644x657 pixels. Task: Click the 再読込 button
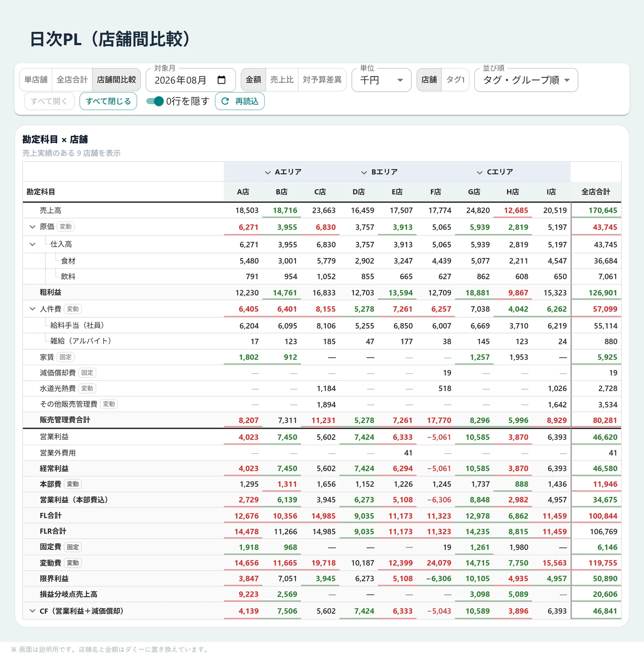point(240,101)
